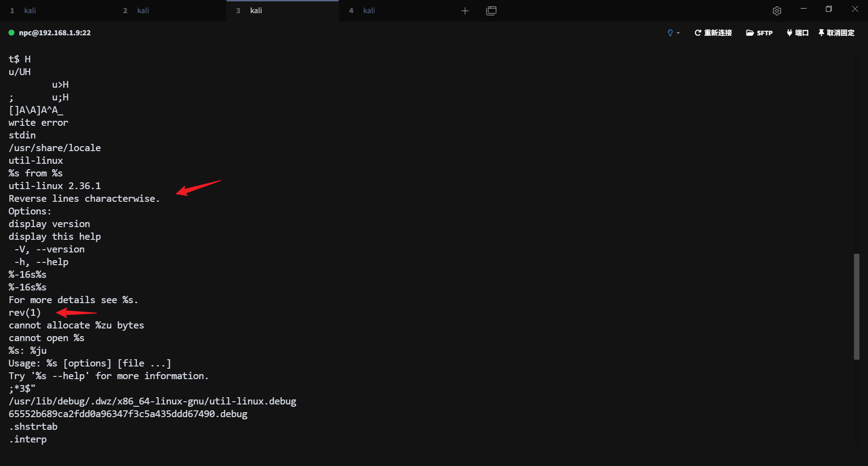The width and height of the screenshot is (868, 466).
Task: Click the green connection status dot
Action: tap(12, 33)
